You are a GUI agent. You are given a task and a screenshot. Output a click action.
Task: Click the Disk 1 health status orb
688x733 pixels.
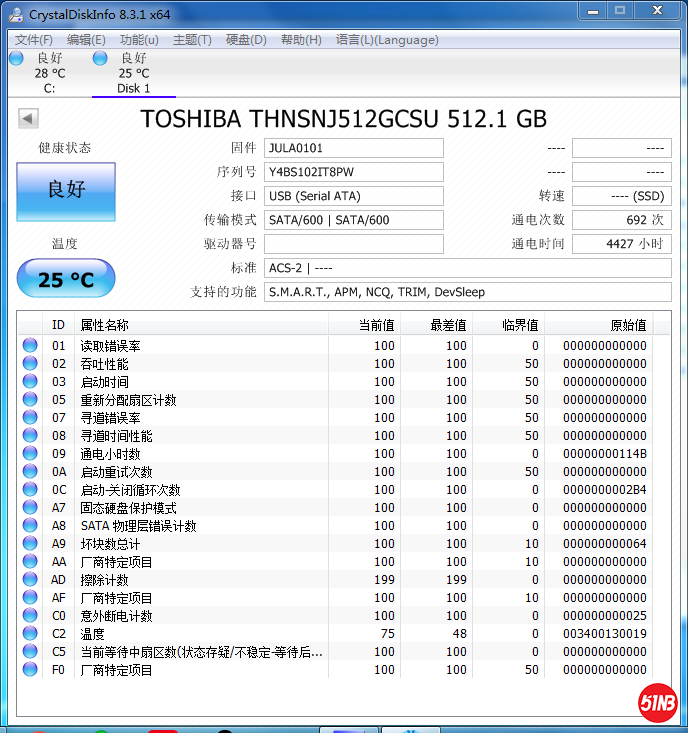pos(100,59)
